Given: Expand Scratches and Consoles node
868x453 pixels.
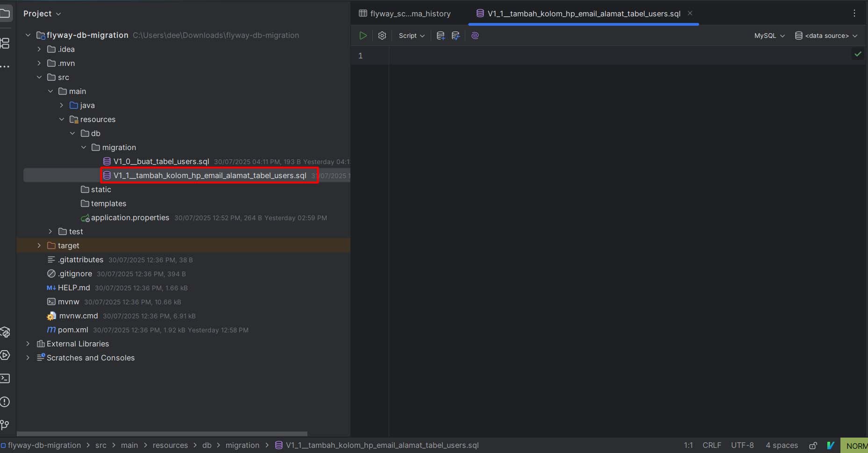Looking at the screenshot, I should pos(28,358).
